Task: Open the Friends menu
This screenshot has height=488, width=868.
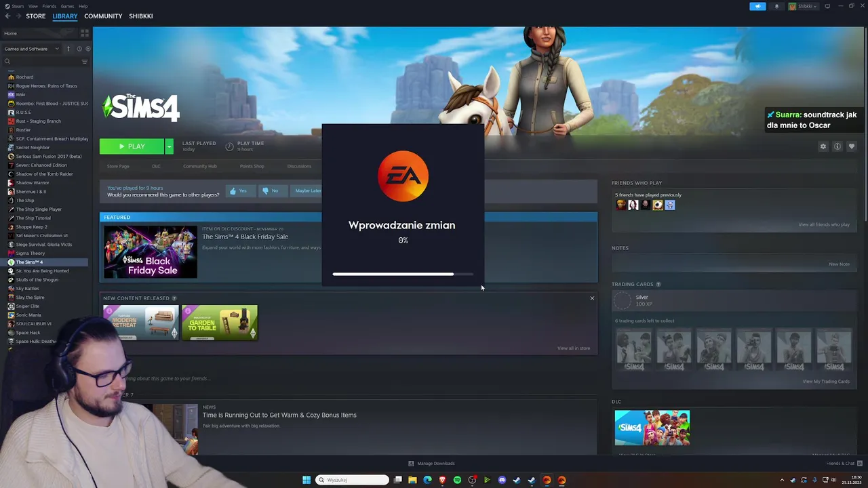Action: [x=50, y=6]
